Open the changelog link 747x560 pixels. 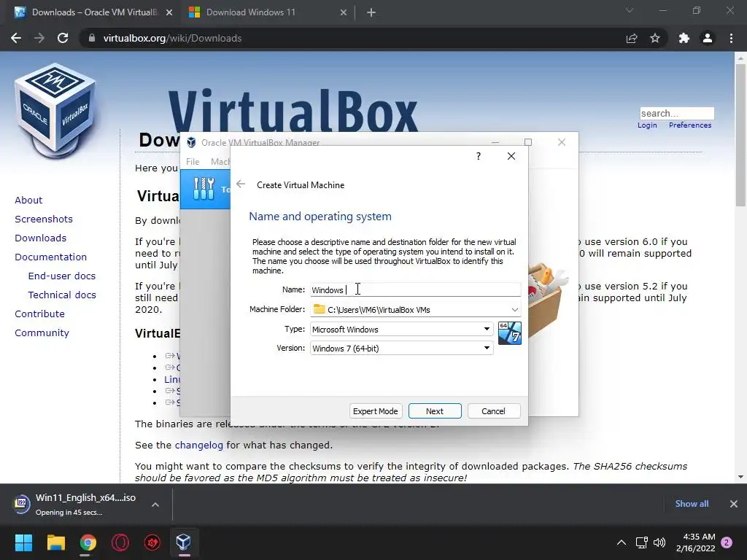click(198, 445)
